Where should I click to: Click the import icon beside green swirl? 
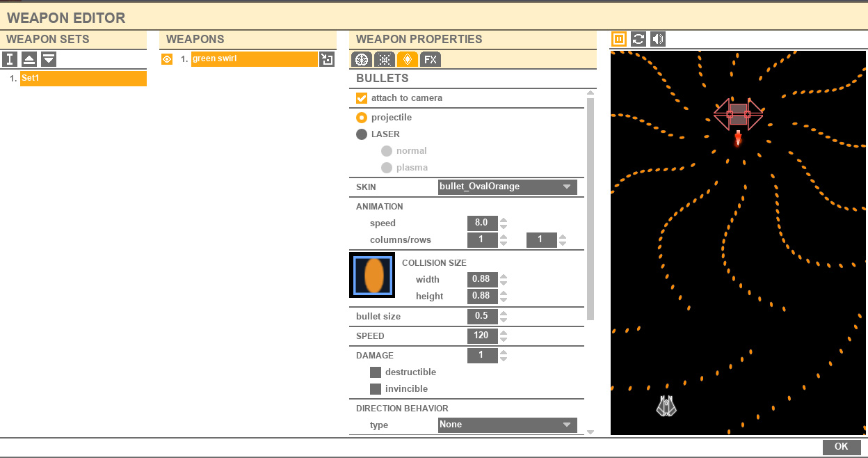pos(327,59)
